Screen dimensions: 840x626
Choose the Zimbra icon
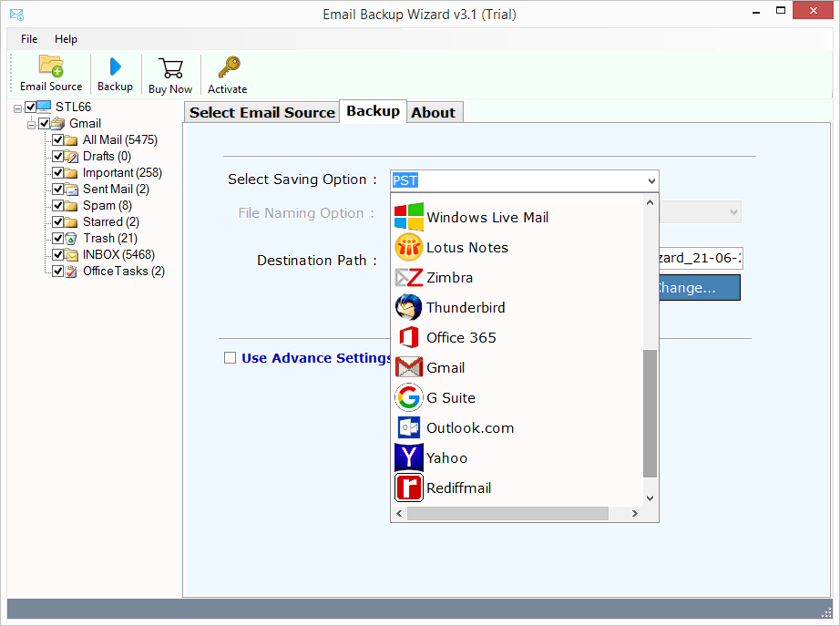pyautogui.click(x=409, y=278)
